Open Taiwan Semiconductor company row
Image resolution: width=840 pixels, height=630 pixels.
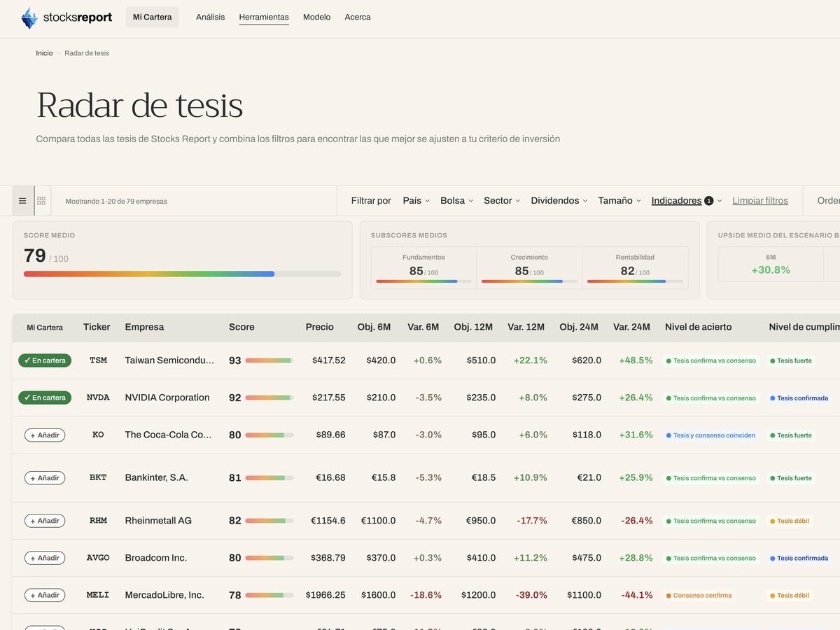[169, 360]
